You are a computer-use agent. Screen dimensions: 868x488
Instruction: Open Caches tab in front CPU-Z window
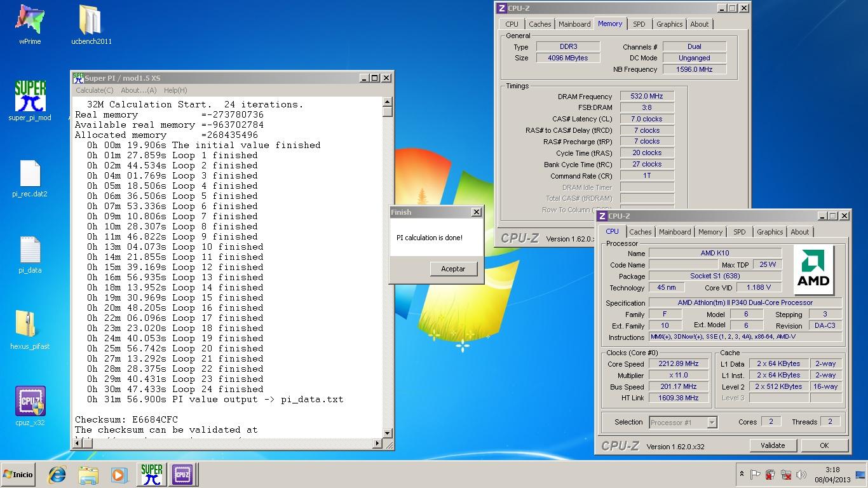pyautogui.click(x=641, y=232)
